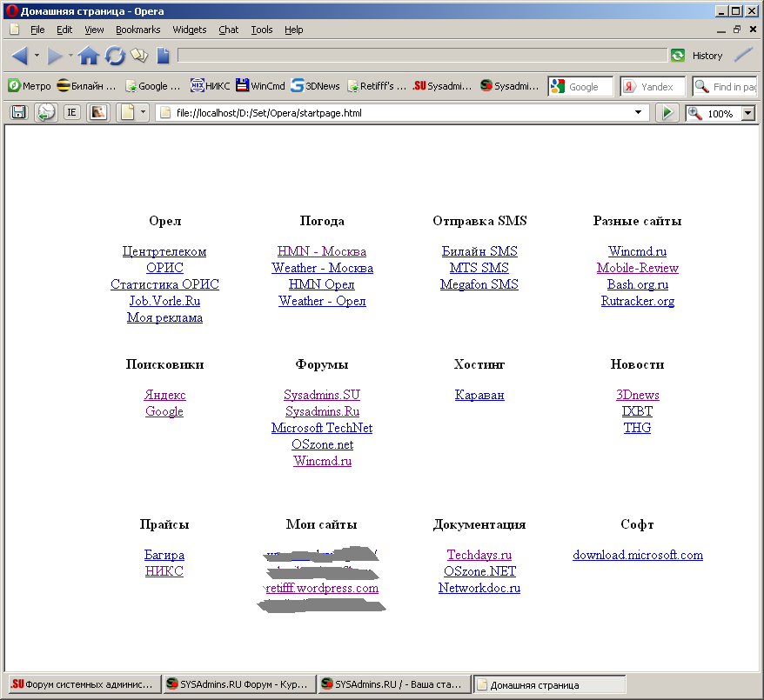Reload the page with the Reload icon
Viewport: 764px width, 700px height.
click(115, 56)
